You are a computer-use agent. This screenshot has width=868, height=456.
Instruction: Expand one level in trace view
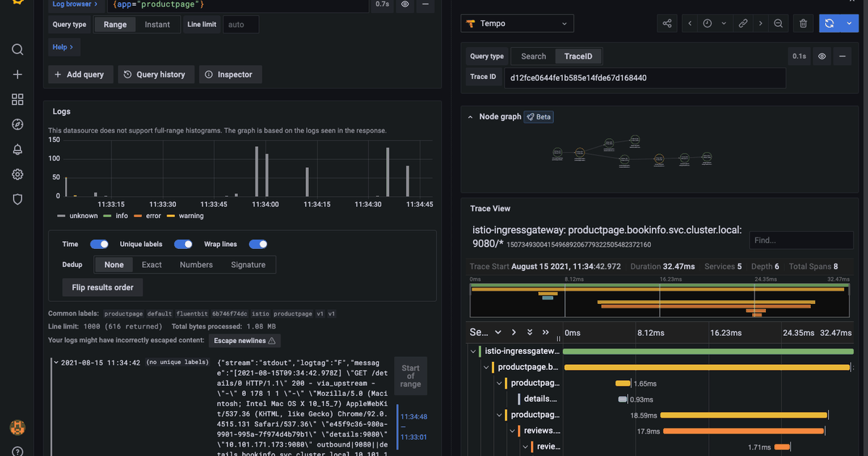(x=514, y=332)
